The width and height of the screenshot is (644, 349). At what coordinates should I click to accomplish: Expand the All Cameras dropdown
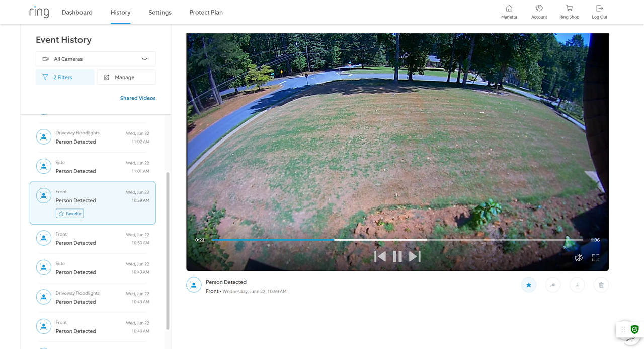[x=96, y=59]
